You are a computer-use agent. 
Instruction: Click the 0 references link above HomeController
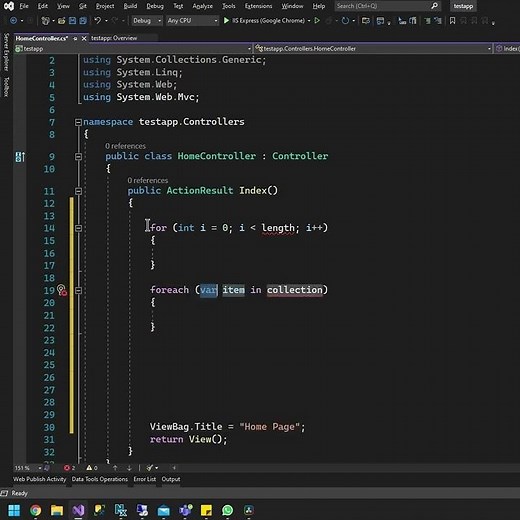[x=125, y=146]
